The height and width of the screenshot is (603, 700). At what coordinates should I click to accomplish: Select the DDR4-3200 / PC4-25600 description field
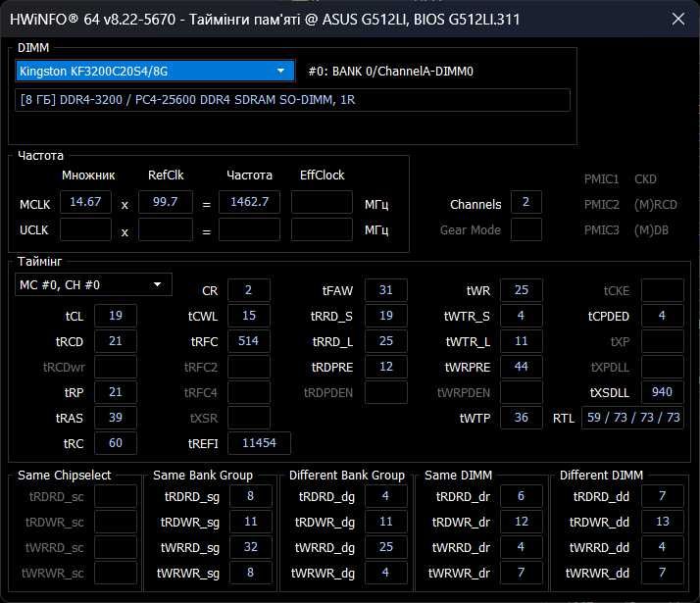click(x=292, y=100)
